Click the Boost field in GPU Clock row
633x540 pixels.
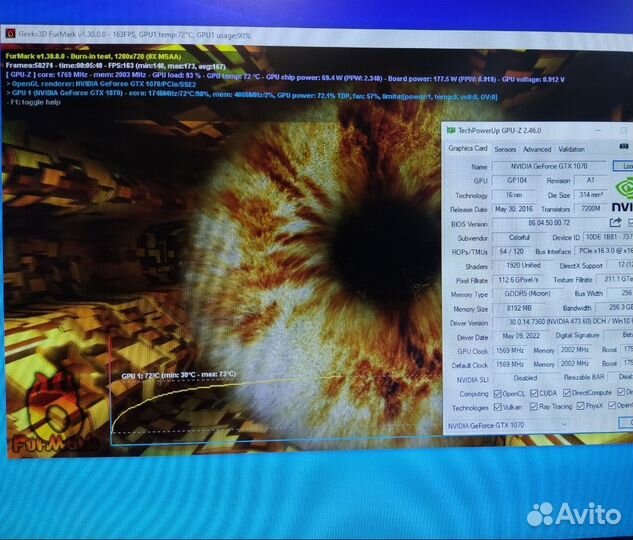[627, 349]
